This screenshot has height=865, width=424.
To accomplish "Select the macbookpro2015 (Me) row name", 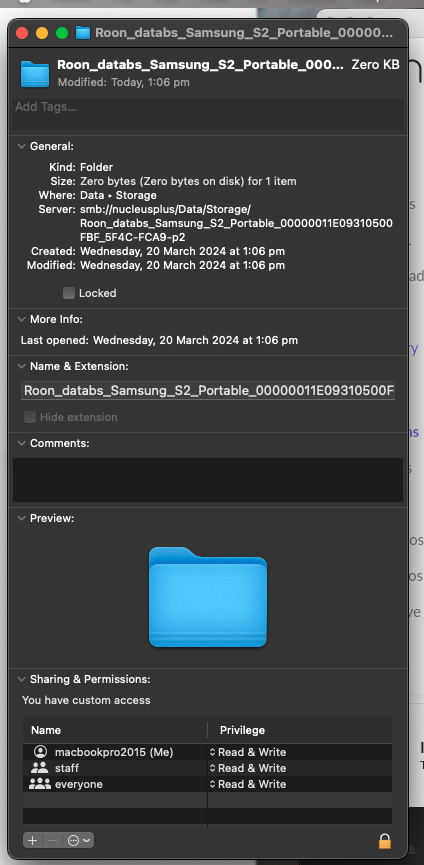I will point(114,752).
